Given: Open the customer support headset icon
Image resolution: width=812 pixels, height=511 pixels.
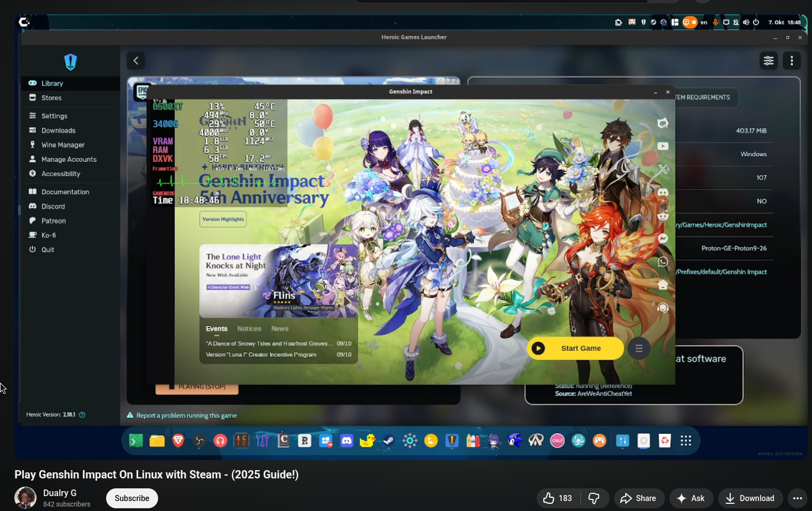Looking at the screenshot, I should (663, 308).
